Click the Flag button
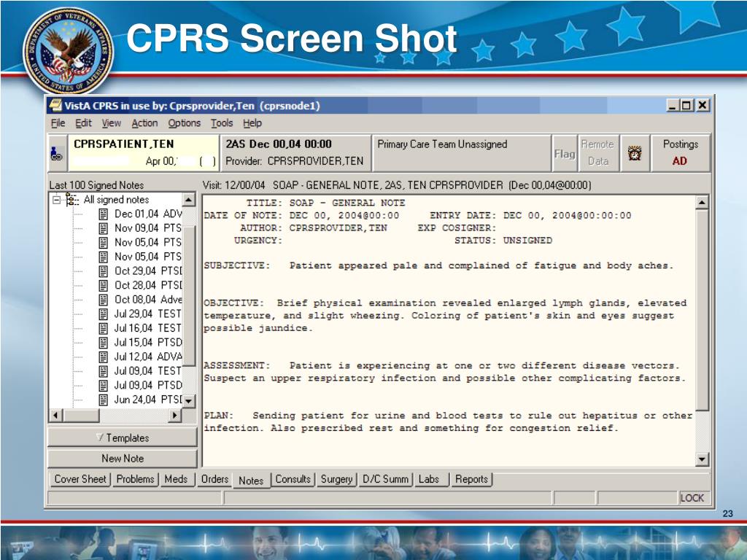747x560 pixels. (x=565, y=153)
